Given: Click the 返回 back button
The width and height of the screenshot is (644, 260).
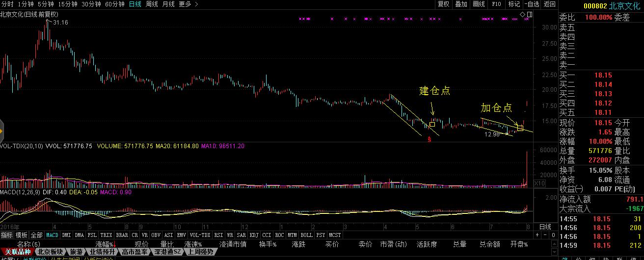Looking at the screenshot, I should 549,4.
